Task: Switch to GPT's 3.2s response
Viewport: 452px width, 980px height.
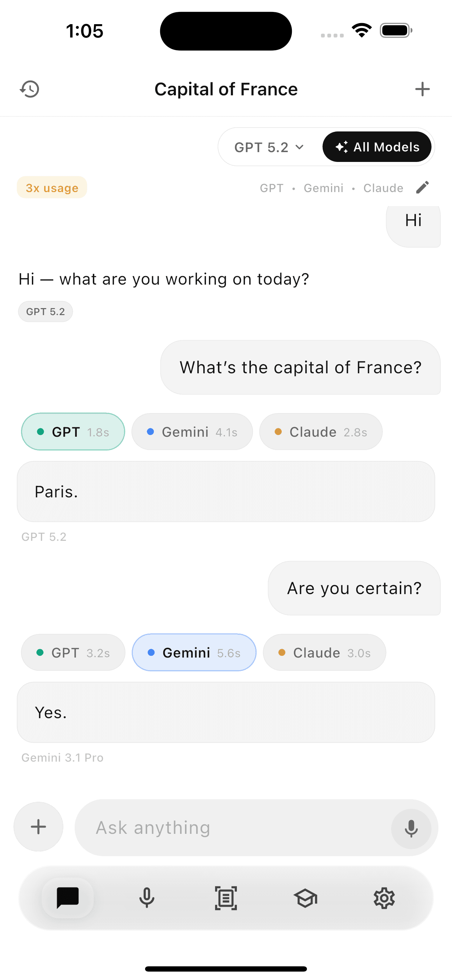Action: 73,652
